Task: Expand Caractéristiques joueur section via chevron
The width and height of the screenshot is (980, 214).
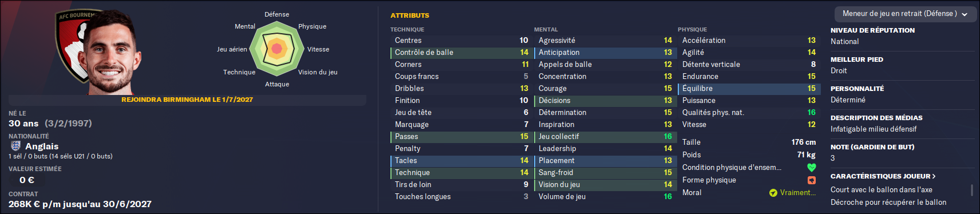Action: pyautogui.click(x=934, y=176)
